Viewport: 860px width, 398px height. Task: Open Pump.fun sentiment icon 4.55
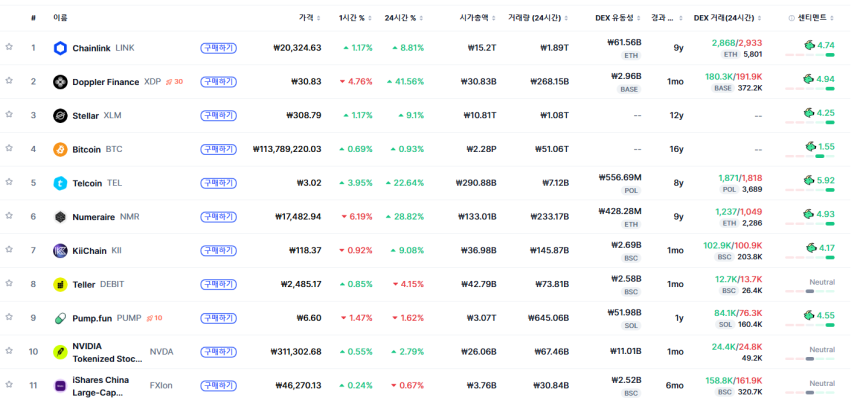(x=810, y=315)
